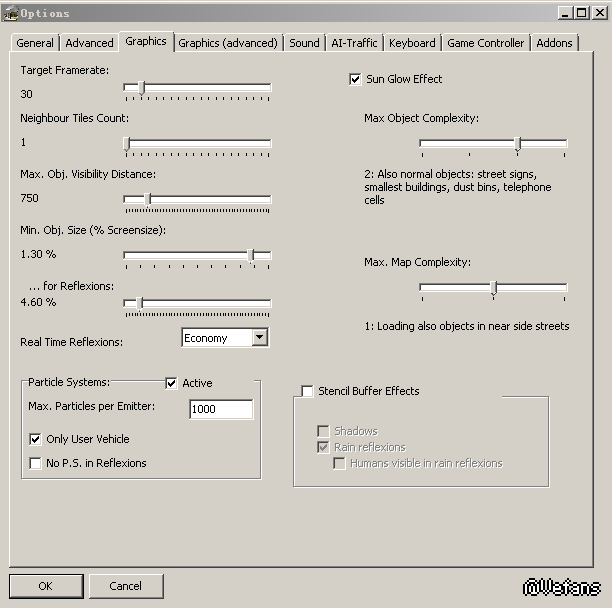612x608 pixels.
Task: Open the General tab
Action: 35,43
